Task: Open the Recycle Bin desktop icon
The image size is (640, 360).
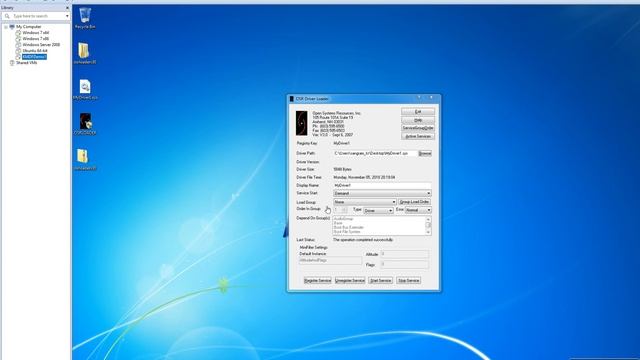Action: click(85, 18)
